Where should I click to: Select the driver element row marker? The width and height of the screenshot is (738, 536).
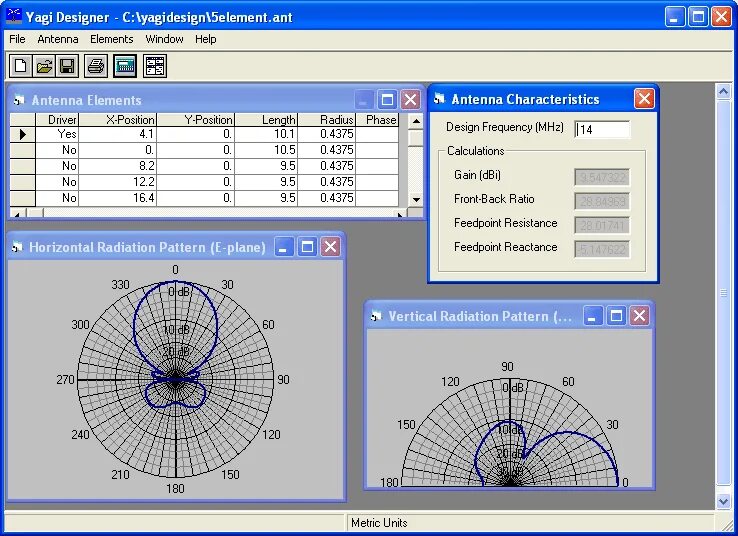pos(23,135)
